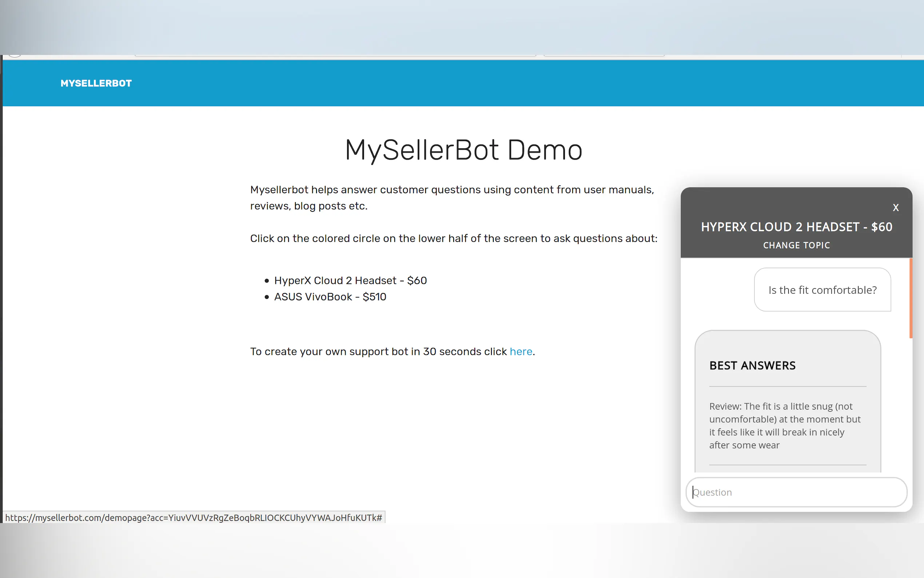Open the 'here' link to create bot
The image size is (924, 578).
(521, 351)
